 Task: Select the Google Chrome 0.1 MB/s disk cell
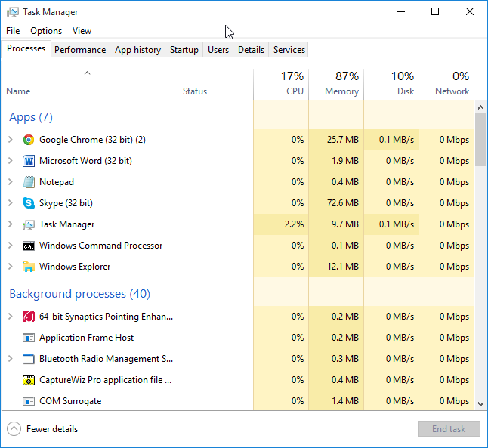coord(391,140)
